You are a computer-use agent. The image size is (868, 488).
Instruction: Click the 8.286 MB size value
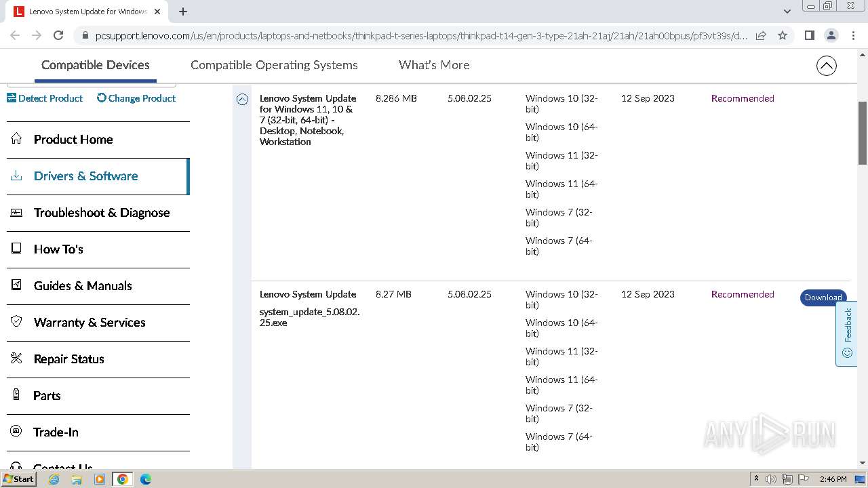pyautogui.click(x=396, y=98)
